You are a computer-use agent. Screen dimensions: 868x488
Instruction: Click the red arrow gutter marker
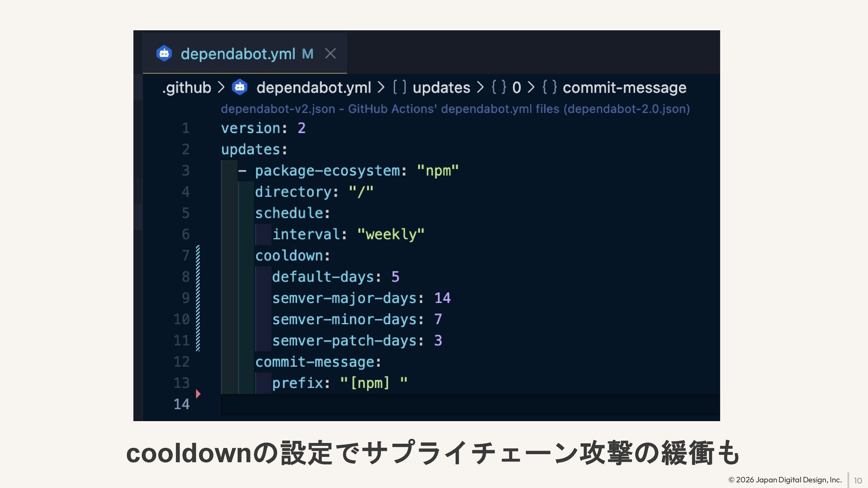point(198,394)
